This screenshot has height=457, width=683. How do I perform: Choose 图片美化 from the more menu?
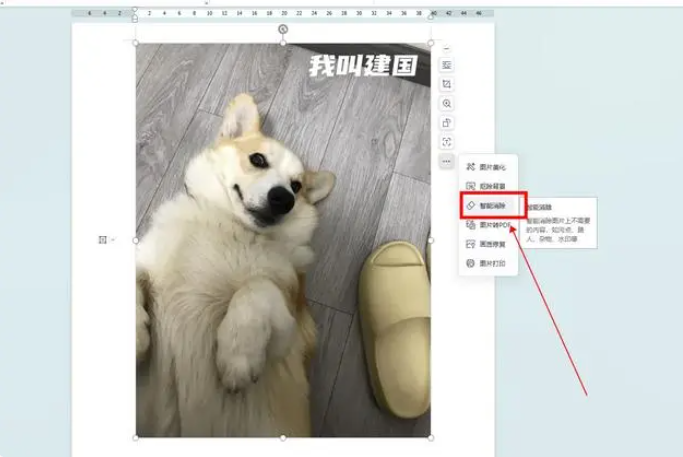coord(488,167)
